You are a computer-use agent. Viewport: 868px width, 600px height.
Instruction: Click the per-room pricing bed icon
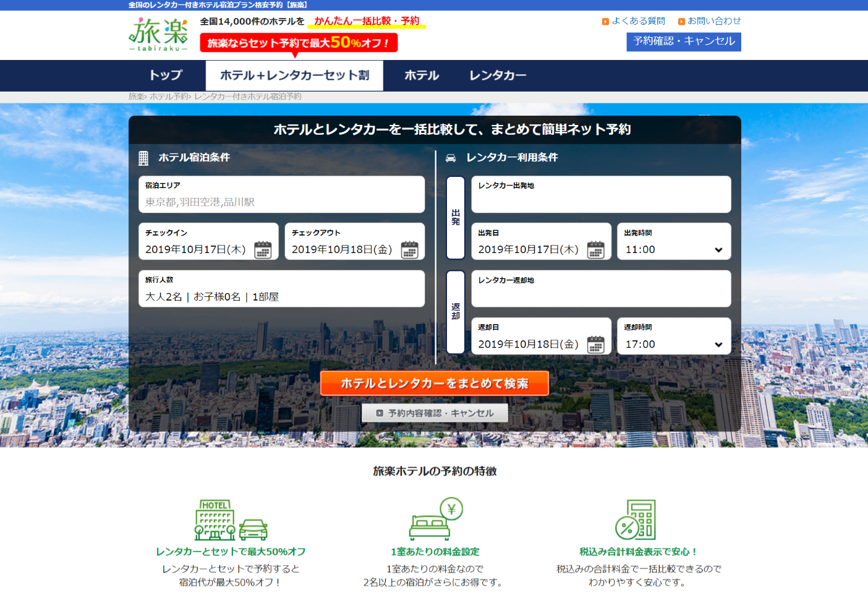pos(435,520)
